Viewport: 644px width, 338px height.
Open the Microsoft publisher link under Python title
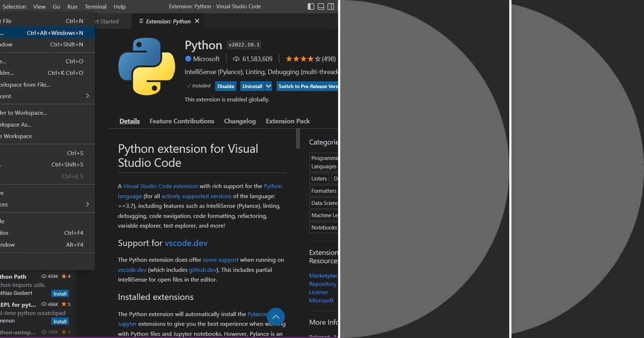point(206,59)
